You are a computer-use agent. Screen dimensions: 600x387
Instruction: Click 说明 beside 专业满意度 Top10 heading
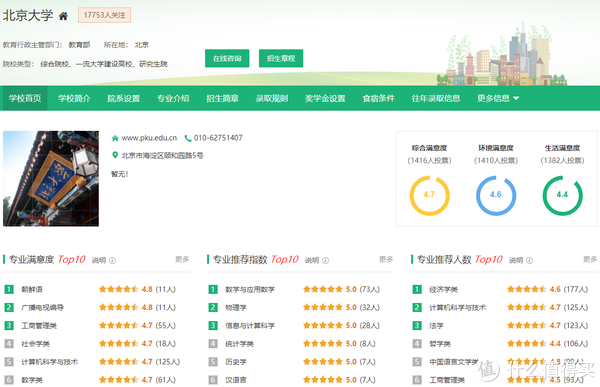coord(99,260)
